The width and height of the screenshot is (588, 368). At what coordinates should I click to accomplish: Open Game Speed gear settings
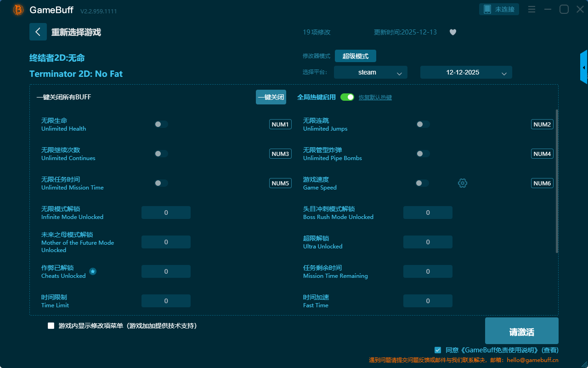click(463, 183)
